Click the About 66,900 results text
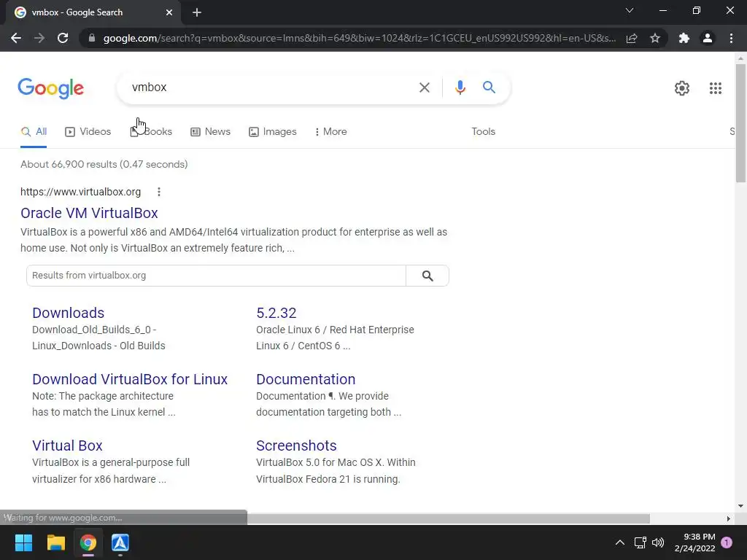 coord(104,164)
